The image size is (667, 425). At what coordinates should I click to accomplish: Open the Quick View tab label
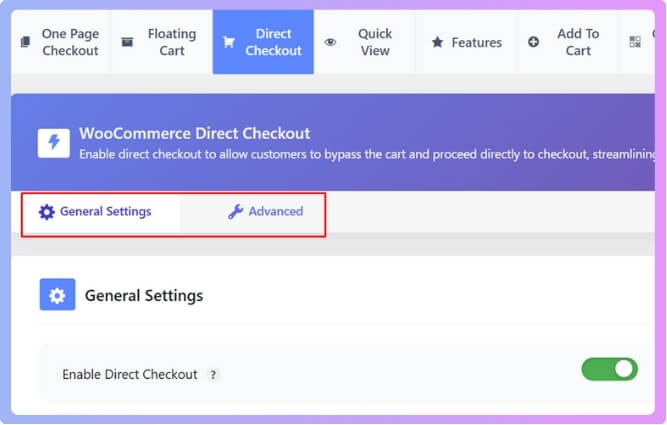point(375,42)
